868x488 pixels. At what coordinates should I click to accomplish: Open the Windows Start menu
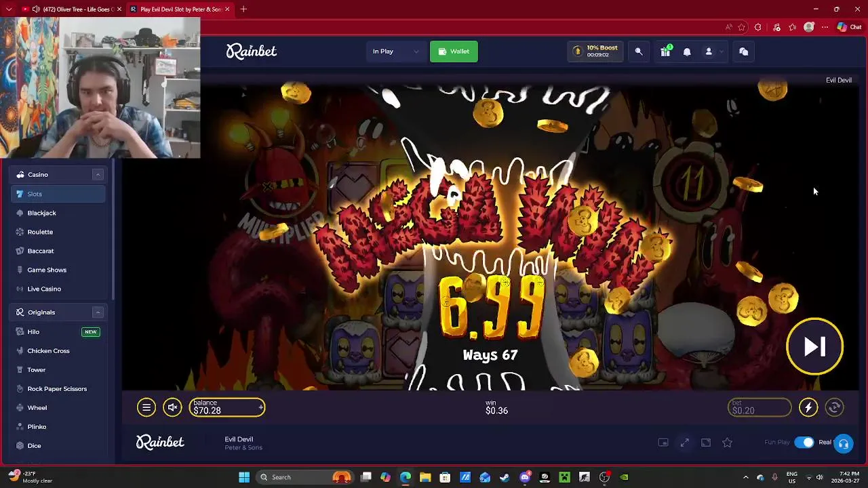click(244, 477)
